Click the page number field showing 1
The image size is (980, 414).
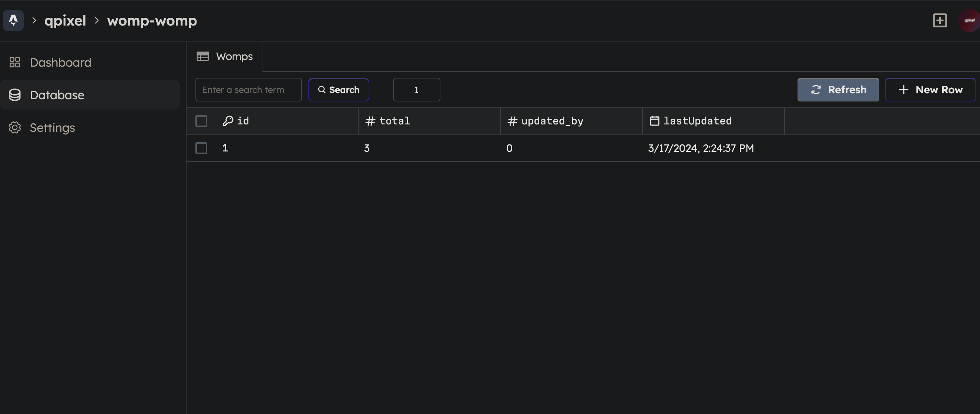pyautogui.click(x=417, y=90)
